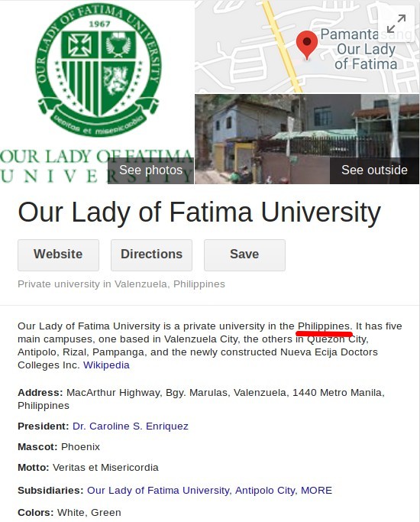Get Directions to the university

tap(151, 255)
